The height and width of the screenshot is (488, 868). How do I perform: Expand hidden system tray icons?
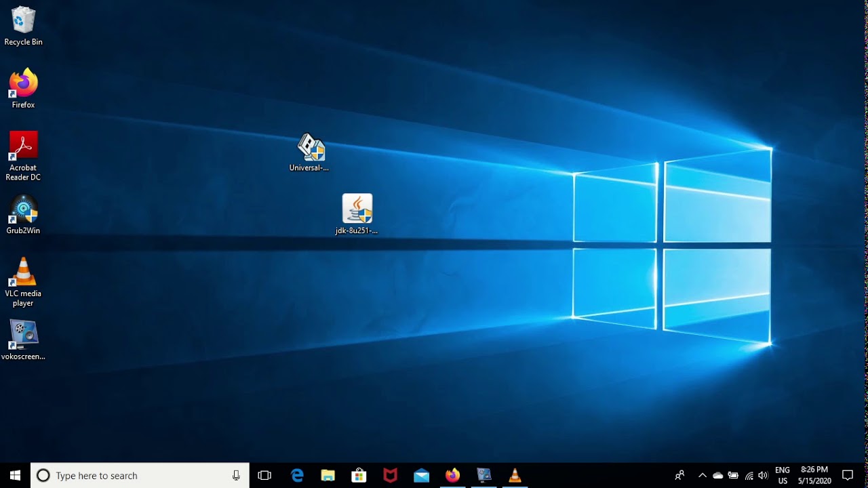coord(703,475)
